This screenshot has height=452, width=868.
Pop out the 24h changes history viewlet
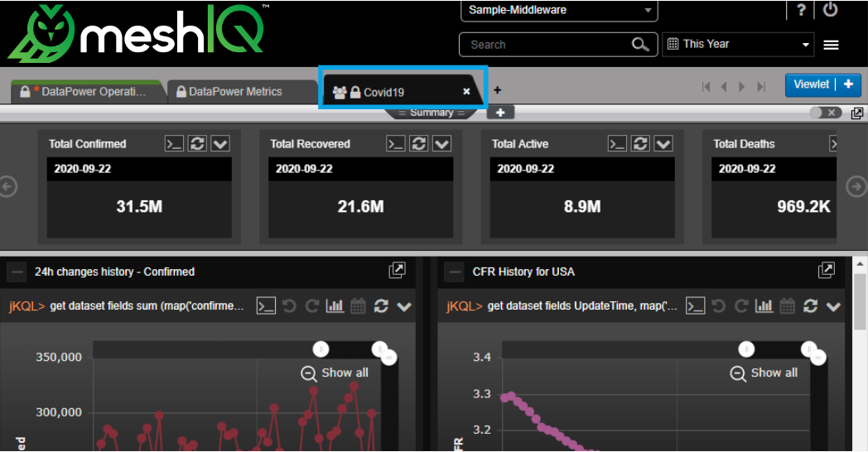point(397,270)
